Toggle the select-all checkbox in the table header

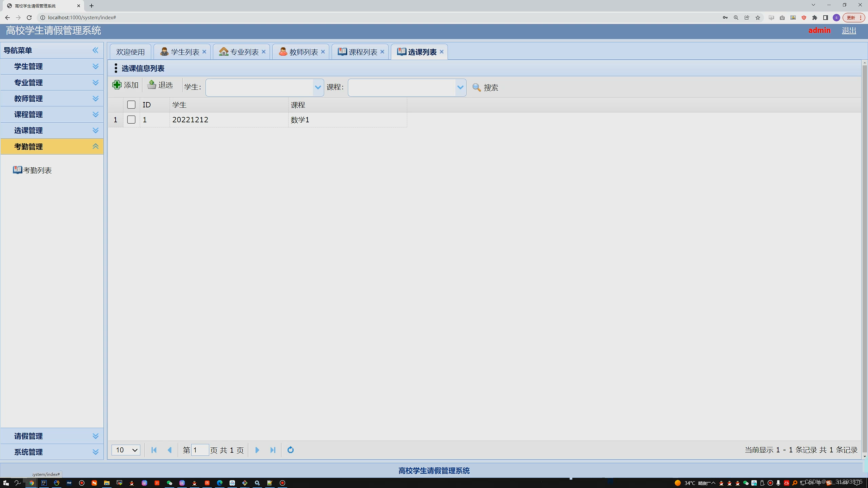[131, 105]
